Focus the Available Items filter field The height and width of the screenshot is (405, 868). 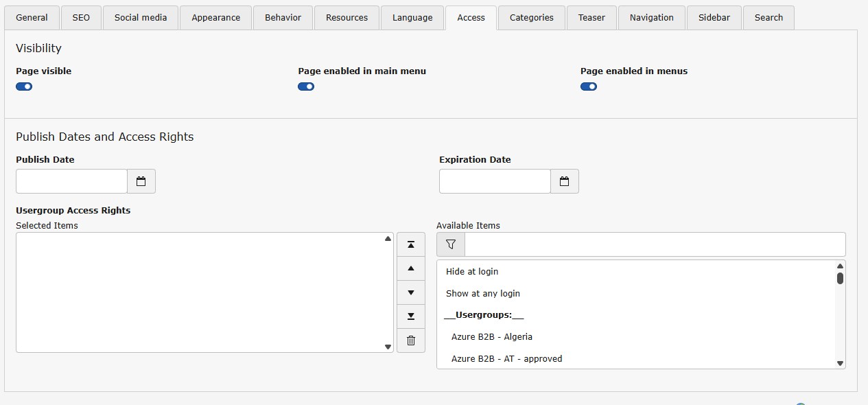coord(654,244)
